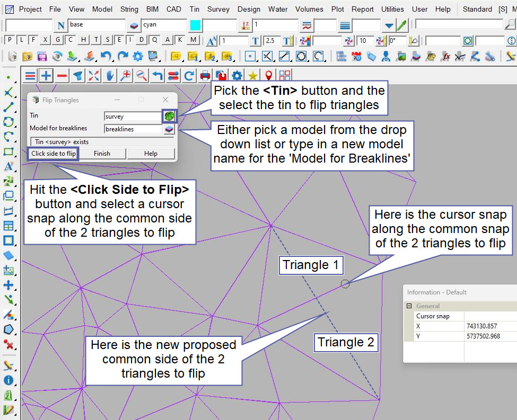This screenshot has width=517, height=420.
Task: Click the cyan colour swatch
Action: 195,25
